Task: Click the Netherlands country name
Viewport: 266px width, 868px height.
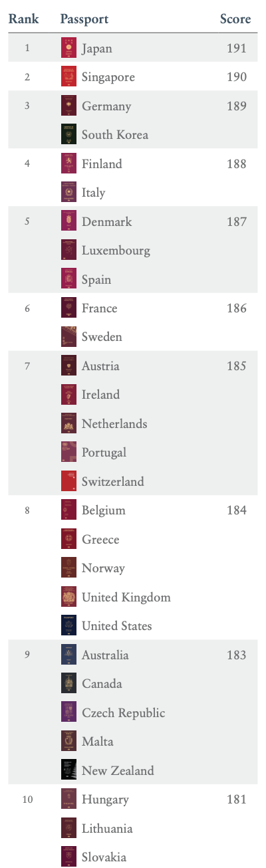Action: click(114, 423)
